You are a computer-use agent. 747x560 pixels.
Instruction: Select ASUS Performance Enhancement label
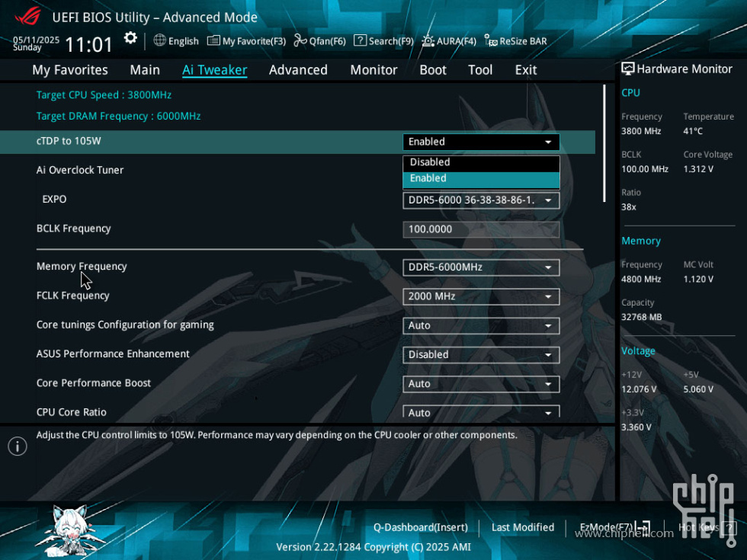(113, 354)
